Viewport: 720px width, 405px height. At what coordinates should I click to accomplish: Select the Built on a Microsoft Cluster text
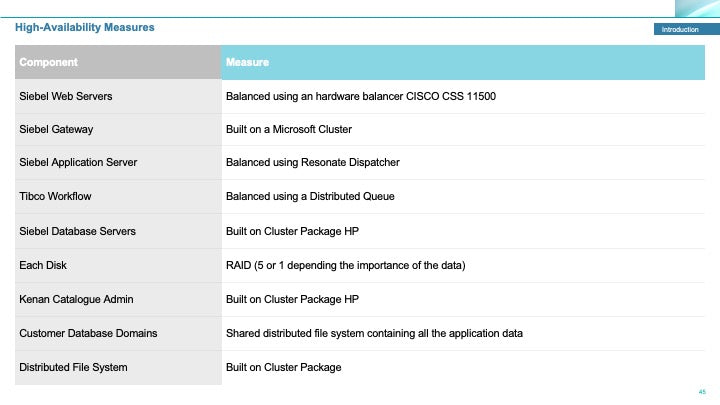point(289,129)
